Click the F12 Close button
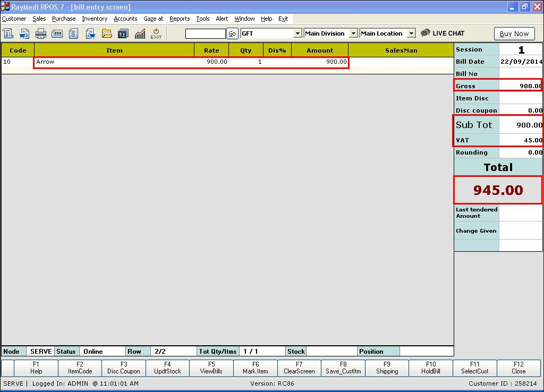Screen dimensions: 544x392 coord(518,368)
